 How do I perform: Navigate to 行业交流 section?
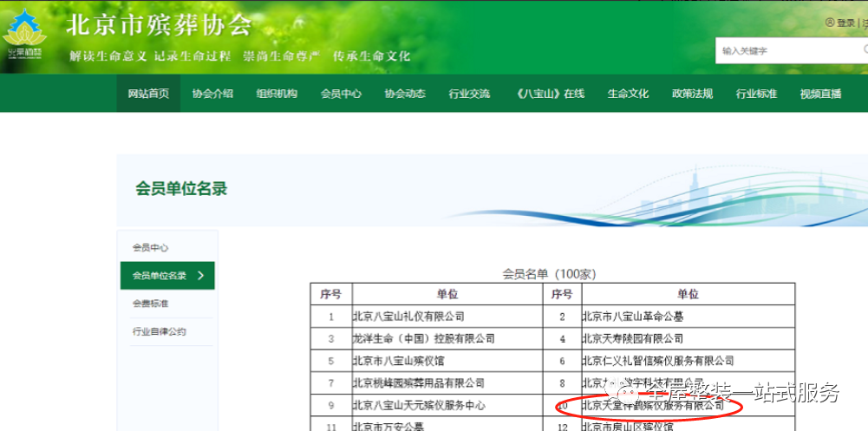(x=469, y=94)
